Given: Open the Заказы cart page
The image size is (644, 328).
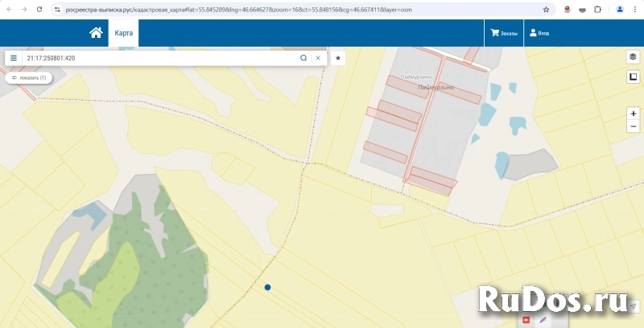Looking at the screenshot, I should pos(504,33).
